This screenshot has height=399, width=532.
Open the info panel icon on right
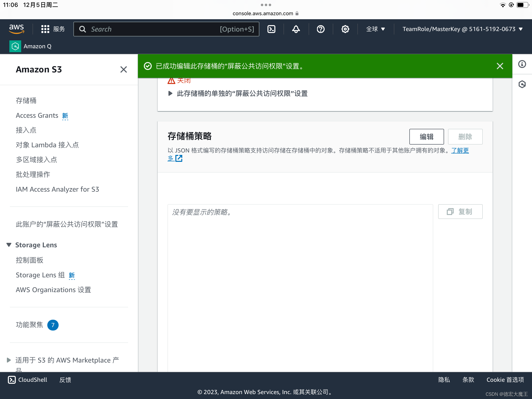(522, 64)
